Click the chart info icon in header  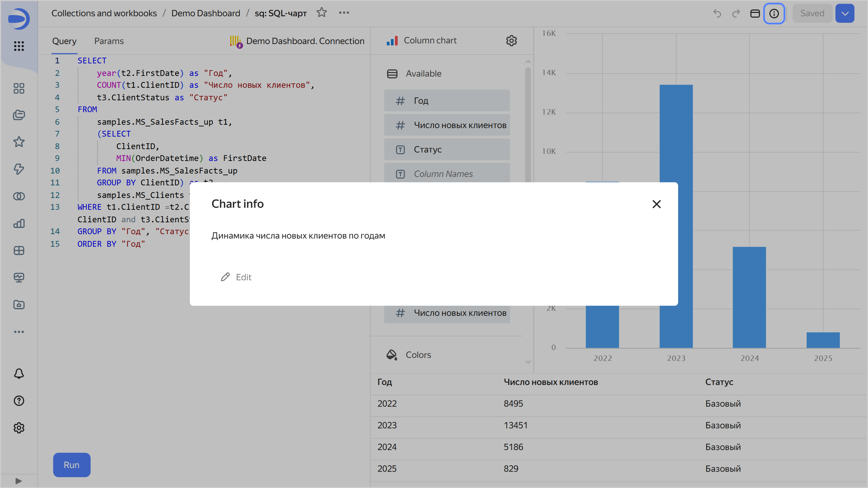point(774,14)
